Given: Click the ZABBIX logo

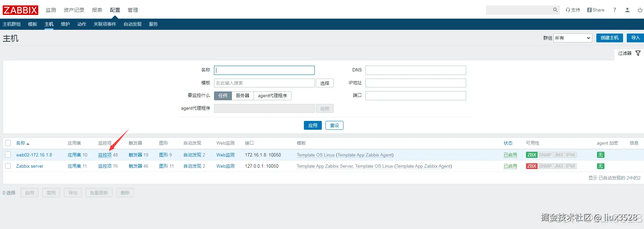Looking at the screenshot, I should (20, 10).
